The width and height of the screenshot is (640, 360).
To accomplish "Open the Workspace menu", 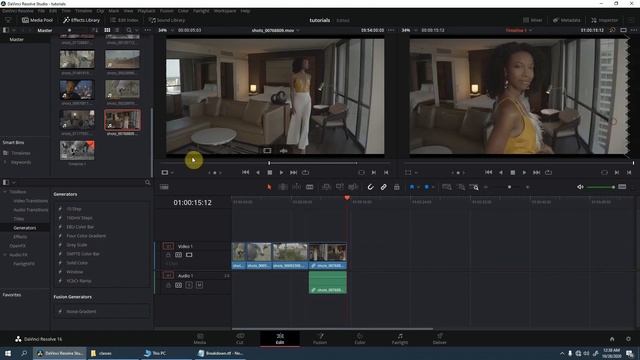I will pos(225,11).
